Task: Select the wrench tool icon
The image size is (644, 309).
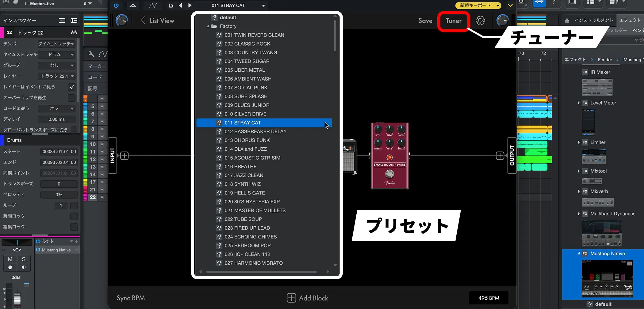Action: (91, 54)
